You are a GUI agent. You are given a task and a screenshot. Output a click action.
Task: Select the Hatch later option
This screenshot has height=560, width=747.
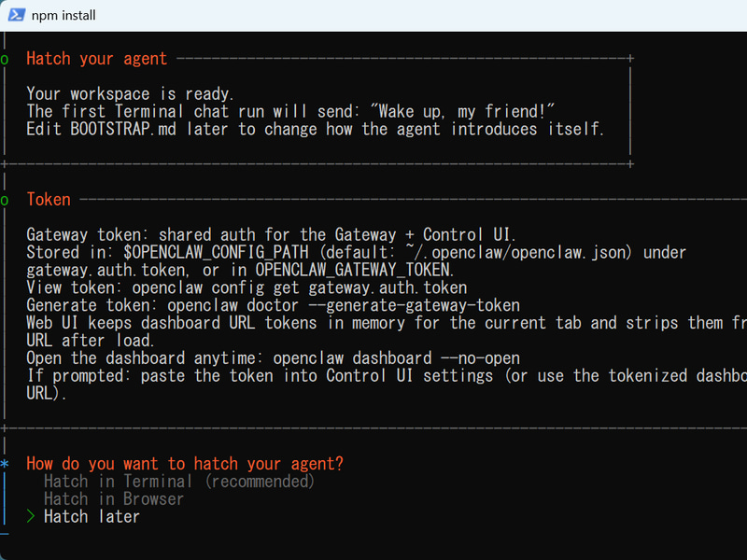[92, 517]
